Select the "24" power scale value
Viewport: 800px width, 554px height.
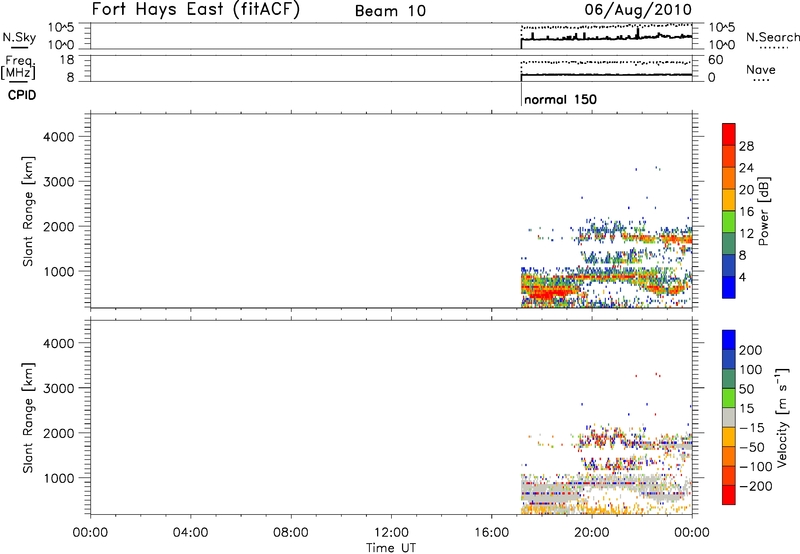click(x=746, y=168)
